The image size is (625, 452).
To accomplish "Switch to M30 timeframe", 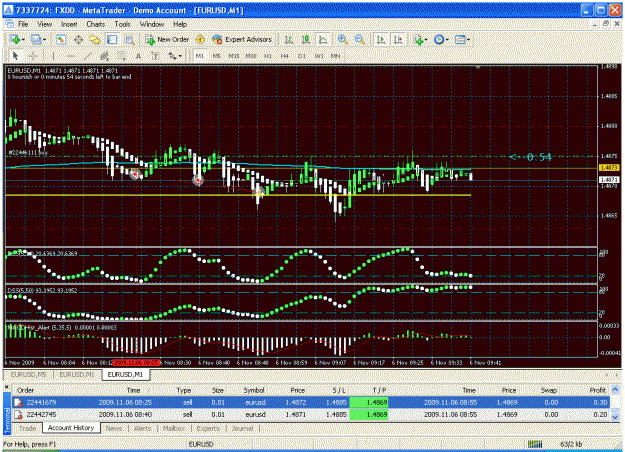I will pyautogui.click(x=251, y=56).
